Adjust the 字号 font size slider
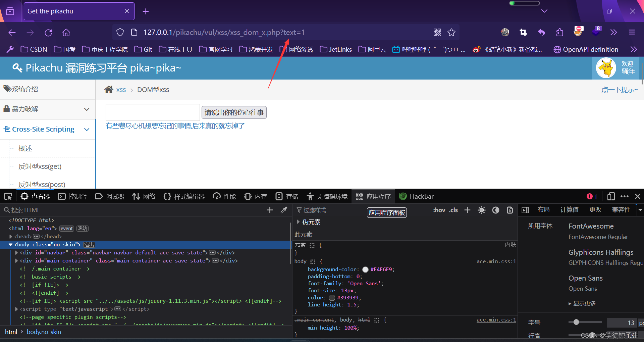644x342 pixels. click(x=585, y=322)
